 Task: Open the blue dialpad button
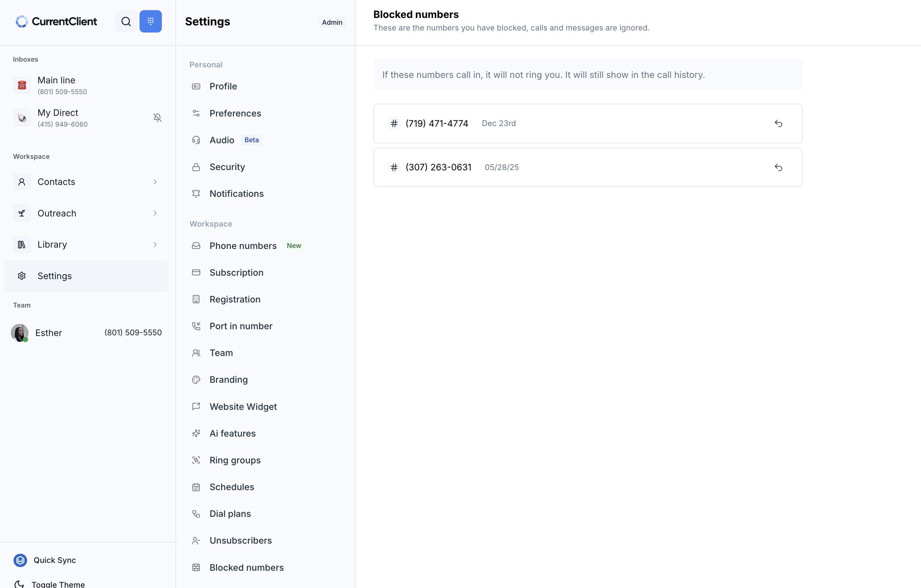coord(150,21)
